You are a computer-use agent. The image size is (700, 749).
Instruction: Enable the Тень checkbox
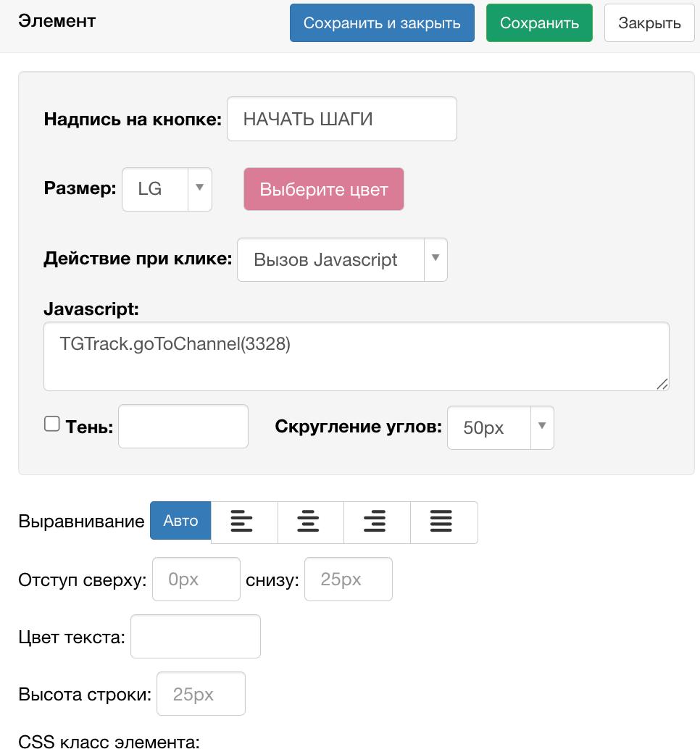click(51, 424)
